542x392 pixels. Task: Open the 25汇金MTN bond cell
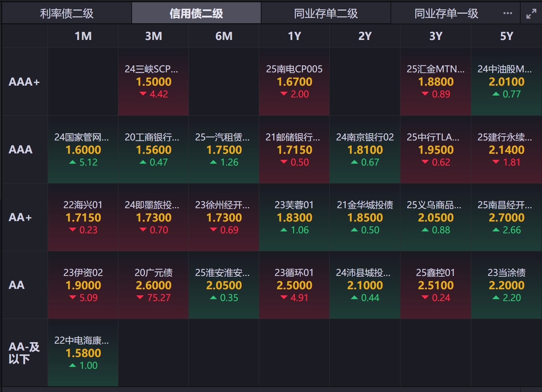tap(436, 82)
